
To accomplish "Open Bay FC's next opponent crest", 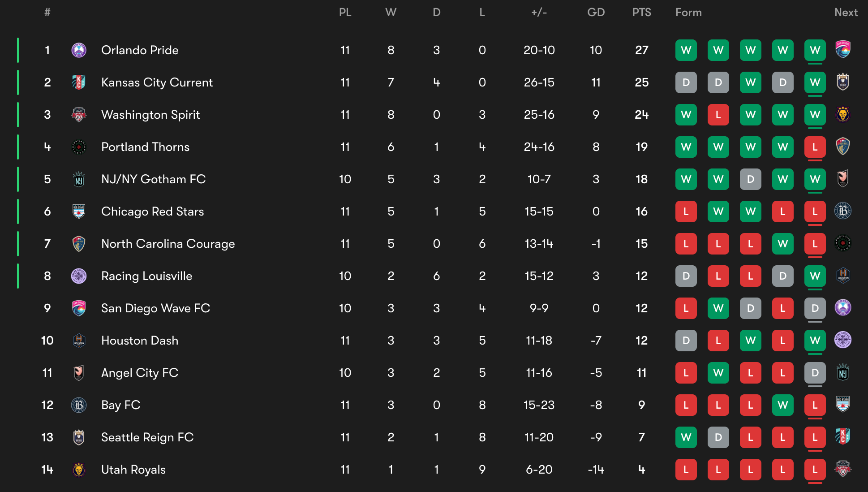I will point(843,404).
